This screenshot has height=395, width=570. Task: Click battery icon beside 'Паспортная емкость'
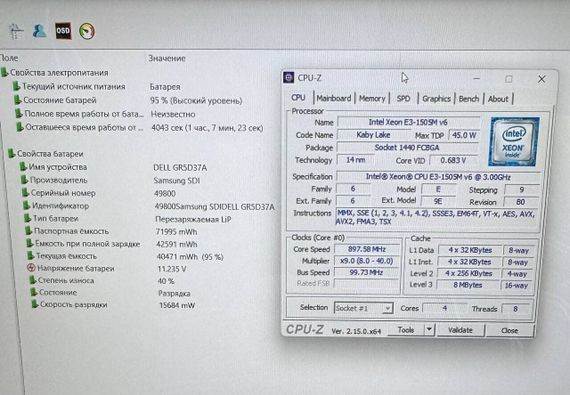pyautogui.click(x=29, y=230)
